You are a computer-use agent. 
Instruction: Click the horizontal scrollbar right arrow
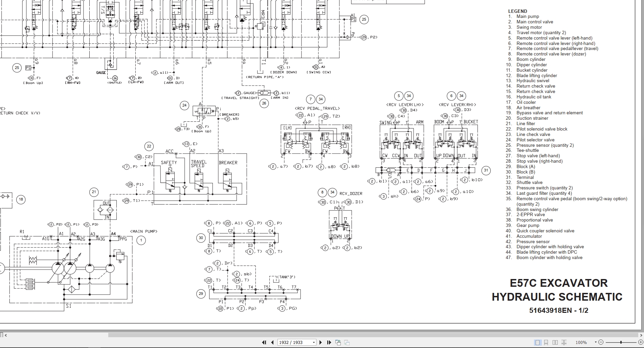point(641,335)
